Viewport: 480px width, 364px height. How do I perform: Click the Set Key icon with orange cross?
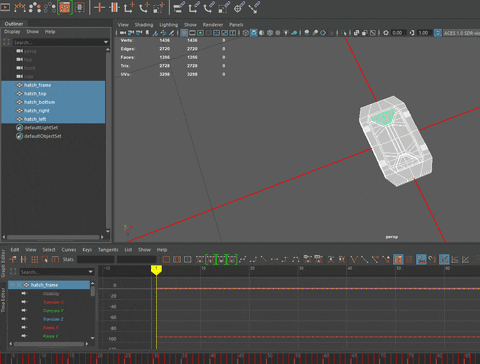[x=99, y=7]
